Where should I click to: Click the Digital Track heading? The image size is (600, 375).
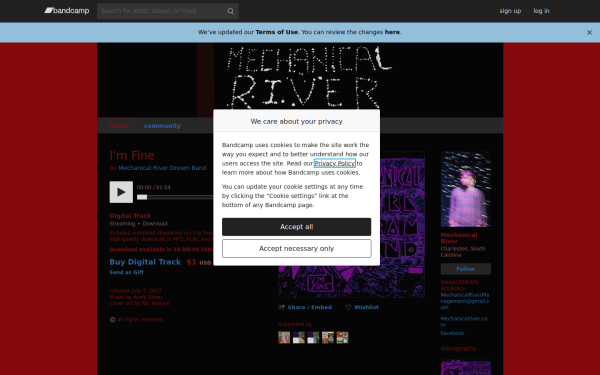coord(130,216)
